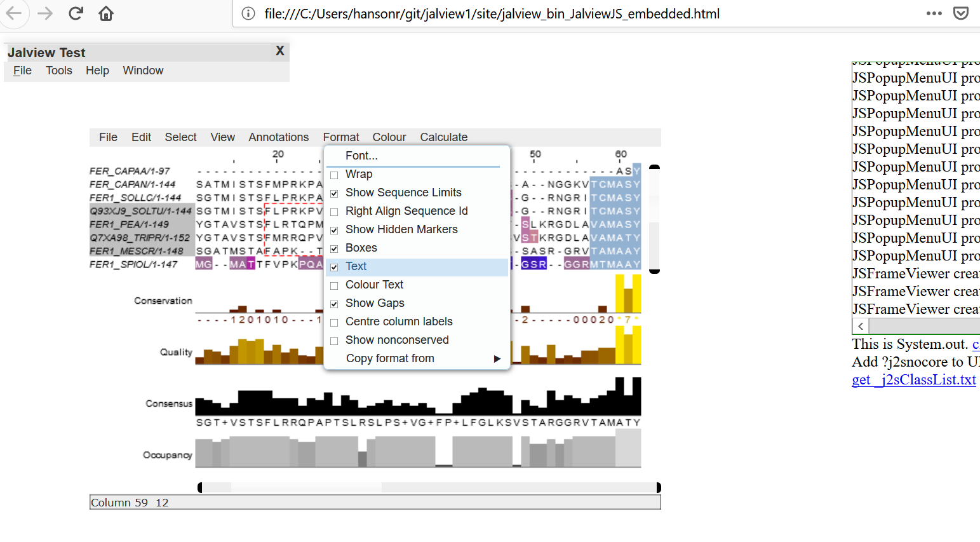Close the Jalview Test window with X

click(x=280, y=51)
